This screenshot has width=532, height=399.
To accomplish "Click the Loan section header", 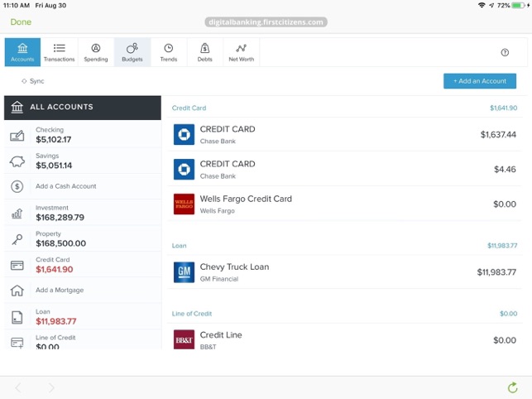I will click(180, 246).
